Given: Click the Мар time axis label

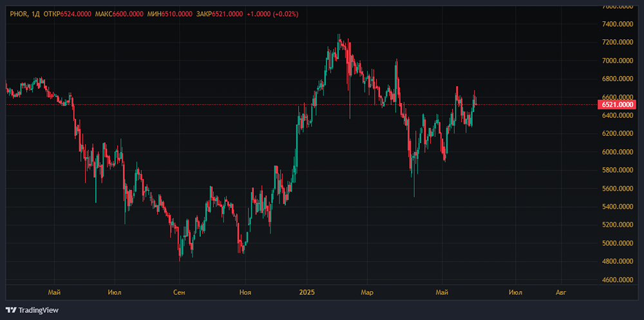Looking at the screenshot, I should tap(366, 292).
